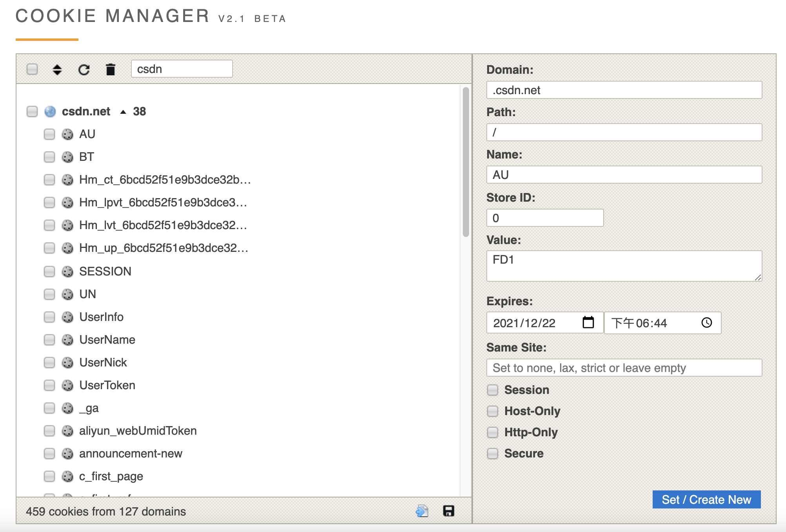Click the save floppy disk icon
This screenshot has height=532, width=786.
coord(449,511)
